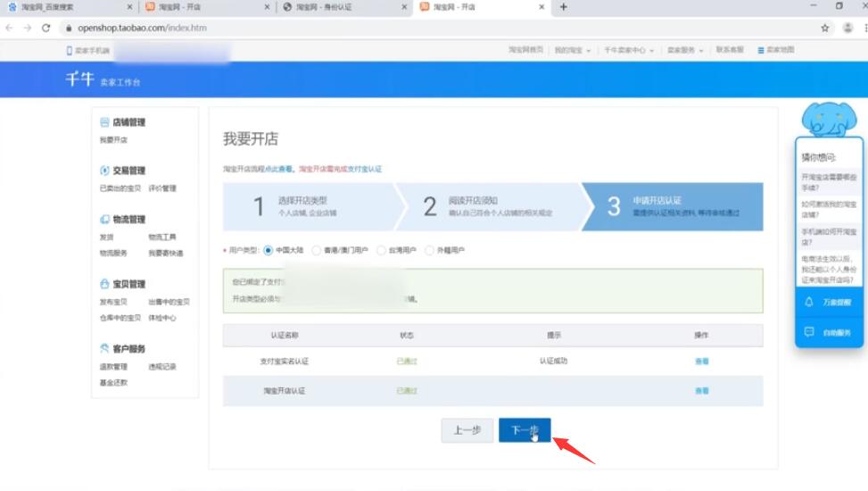Switch to the 淘宝网_百度搜索 browser tab

point(62,7)
